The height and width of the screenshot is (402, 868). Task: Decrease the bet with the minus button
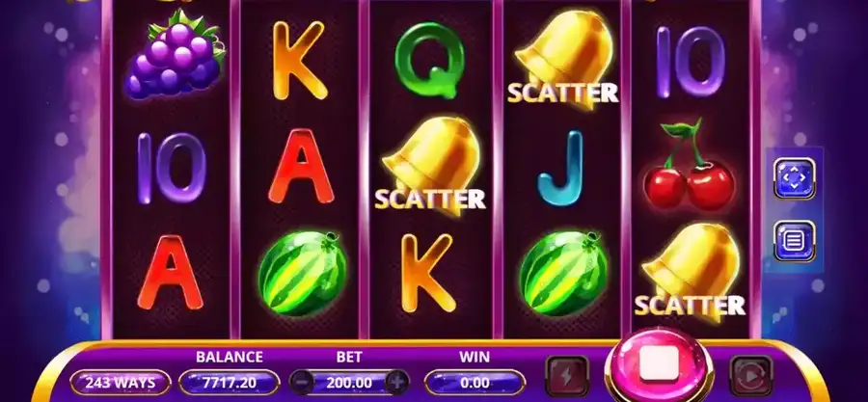click(302, 382)
